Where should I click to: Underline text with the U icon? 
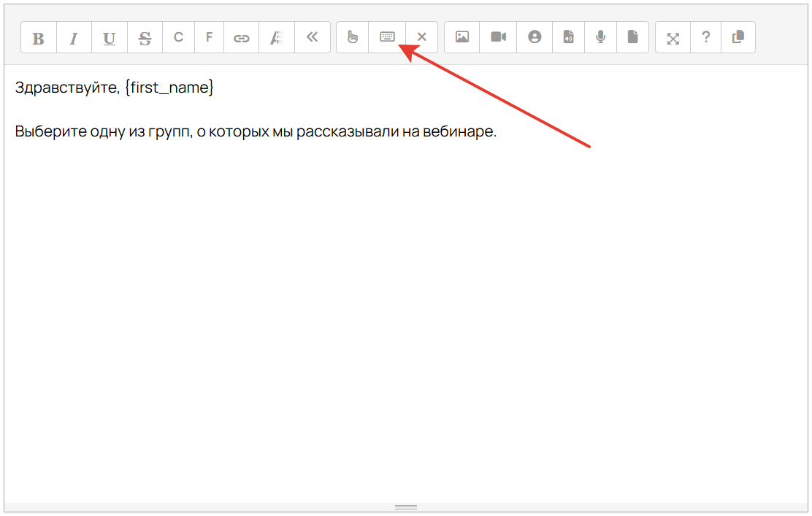tap(110, 37)
